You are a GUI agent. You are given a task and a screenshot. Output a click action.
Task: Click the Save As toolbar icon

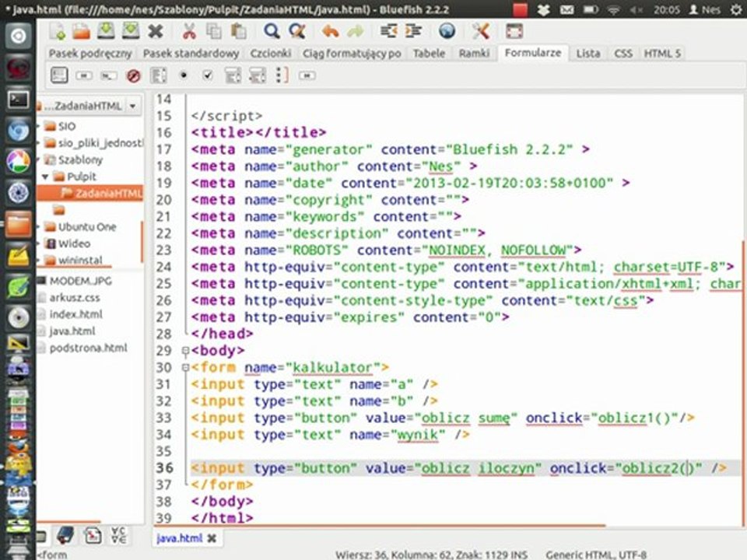(x=130, y=31)
